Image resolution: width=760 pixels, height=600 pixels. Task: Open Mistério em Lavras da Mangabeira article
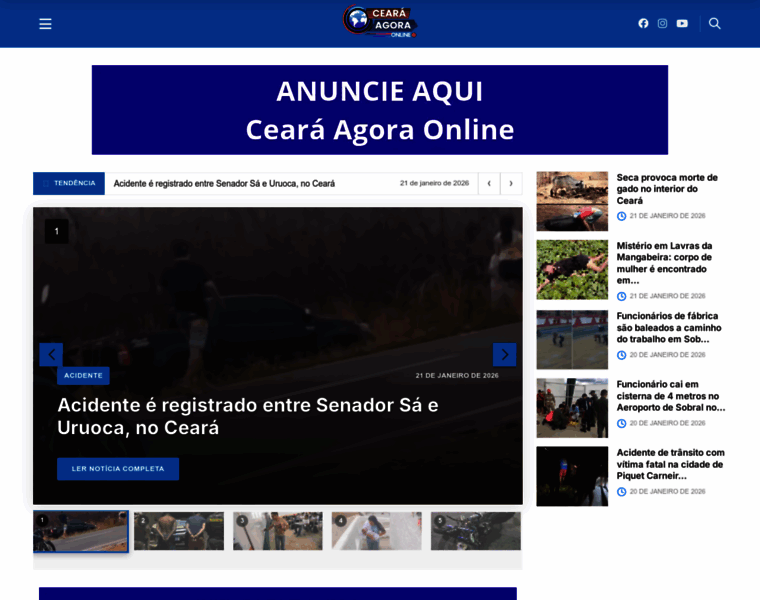[664, 262]
